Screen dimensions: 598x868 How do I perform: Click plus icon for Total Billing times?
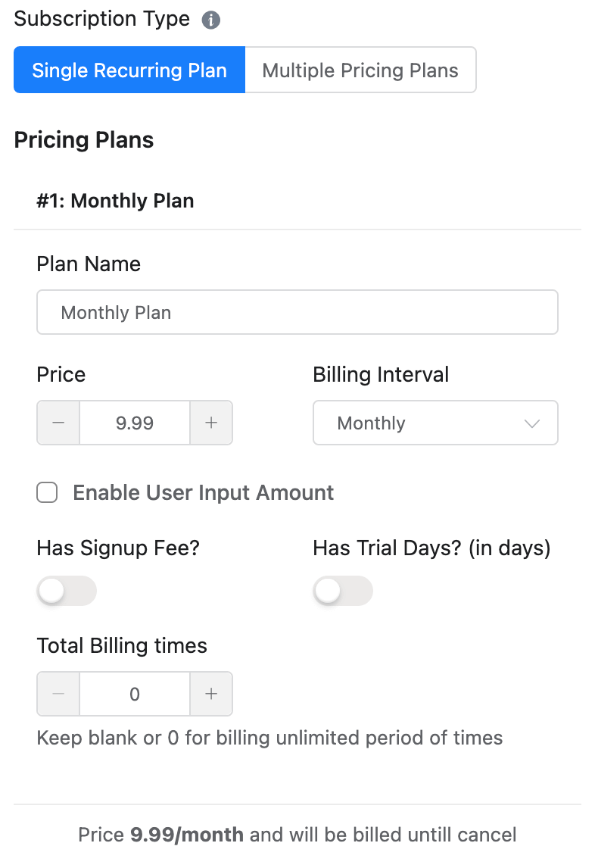[x=211, y=694]
